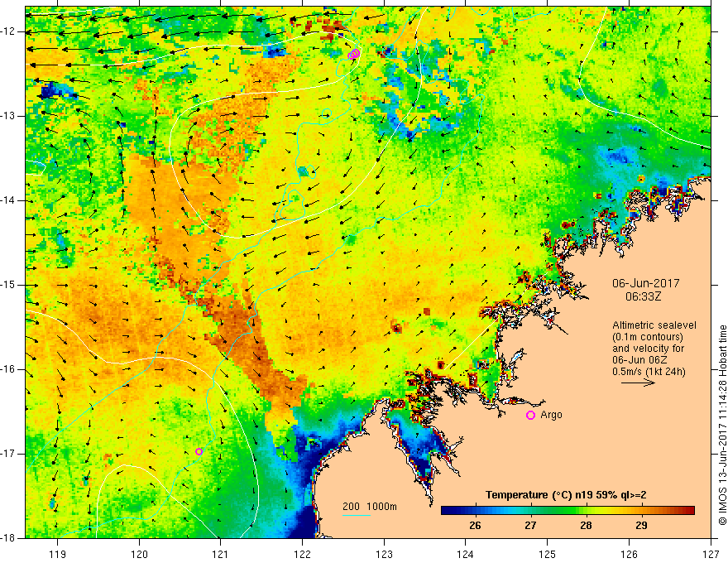Click the 'and velocity for' text
728x563 pixels.
click(648, 349)
